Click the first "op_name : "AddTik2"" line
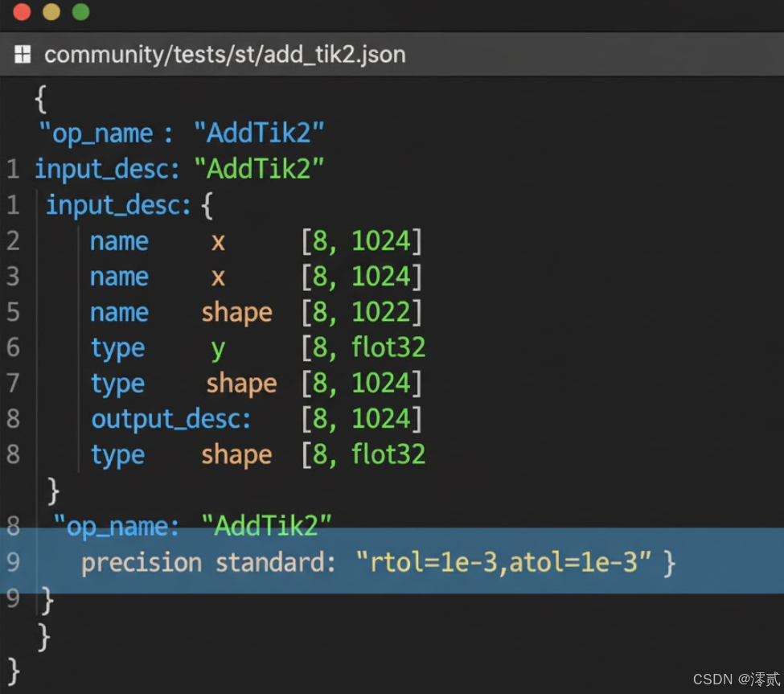Image resolution: width=784 pixels, height=694 pixels. click(181, 133)
